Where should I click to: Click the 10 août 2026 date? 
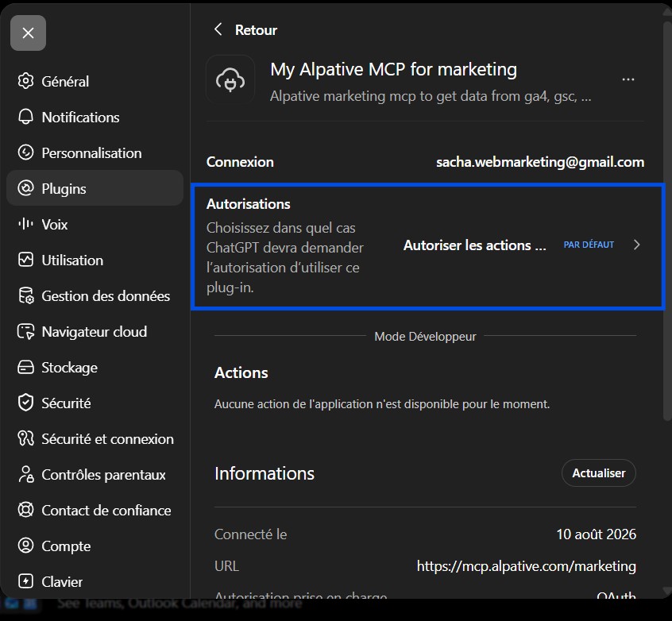coord(597,534)
